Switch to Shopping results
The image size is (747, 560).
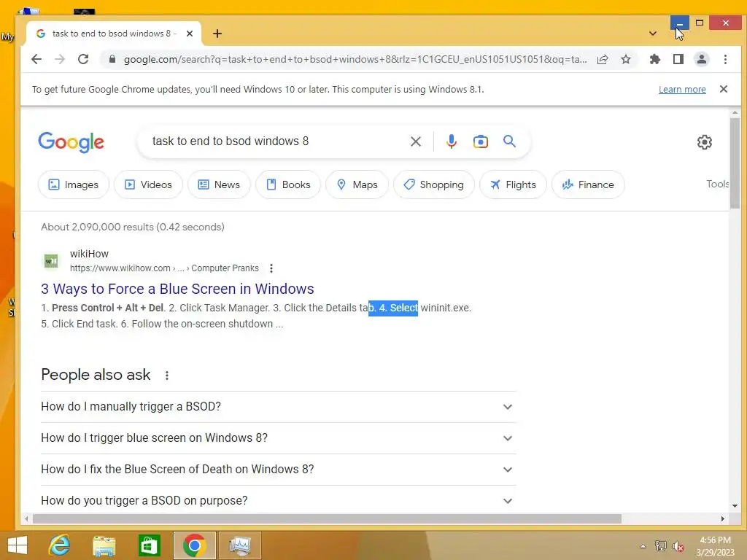click(434, 184)
